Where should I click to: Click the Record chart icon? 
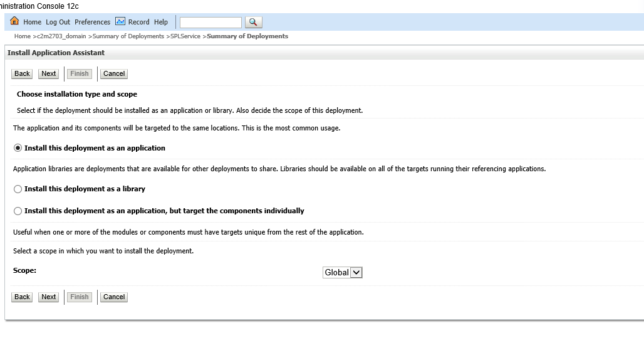120,21
